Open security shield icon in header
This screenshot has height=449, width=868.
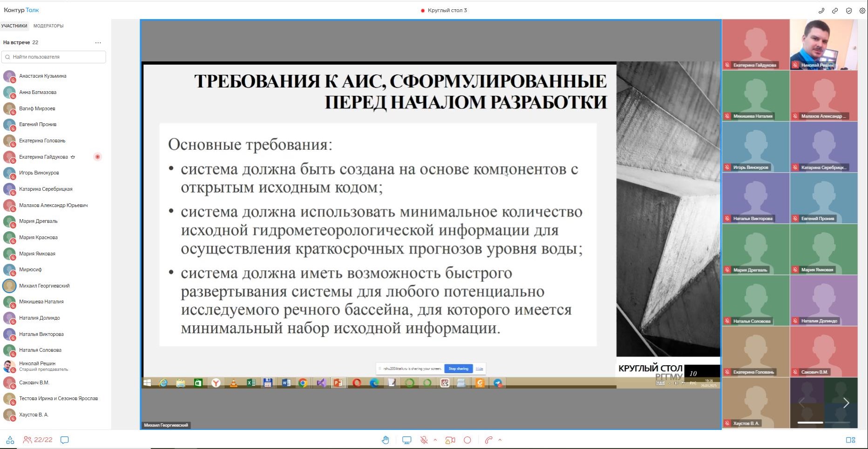[x=849, y=10]
